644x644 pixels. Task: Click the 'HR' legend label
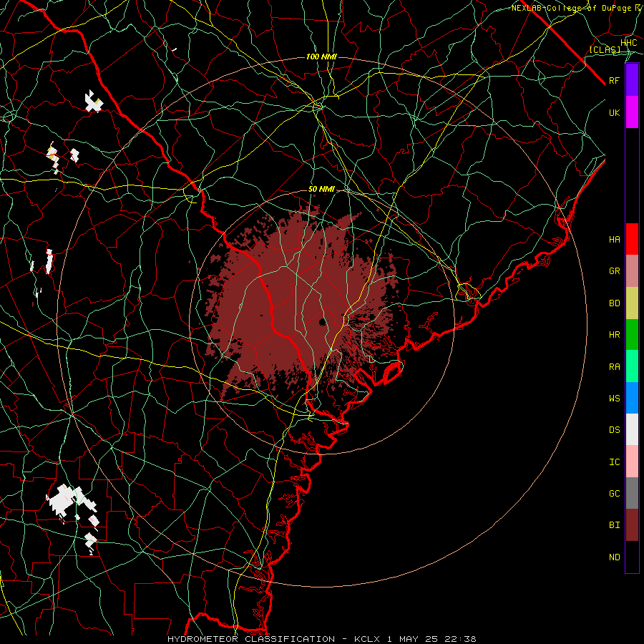tap(615, 335)
